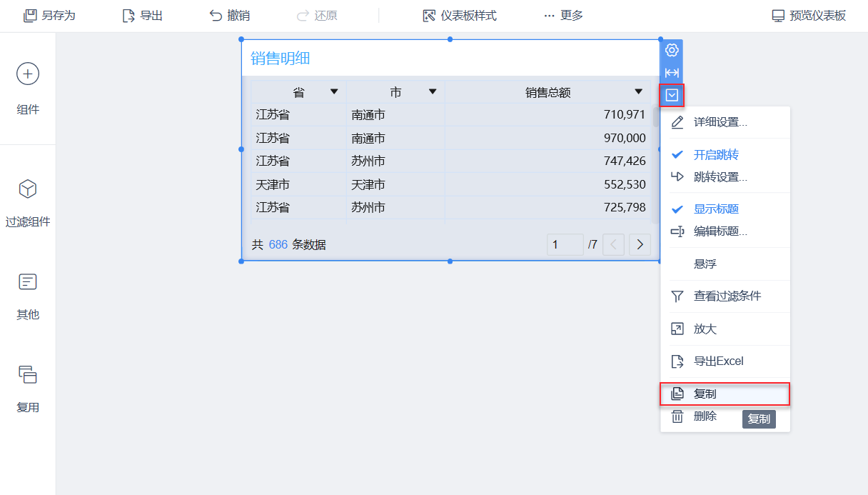Screen dimensions: 868x495
Task: Open the More (更多) menu in the toolbar
Action: [562, 16]
